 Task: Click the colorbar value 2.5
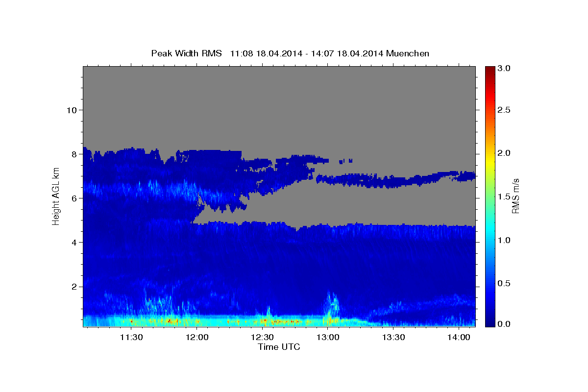(x=504, y=110)
